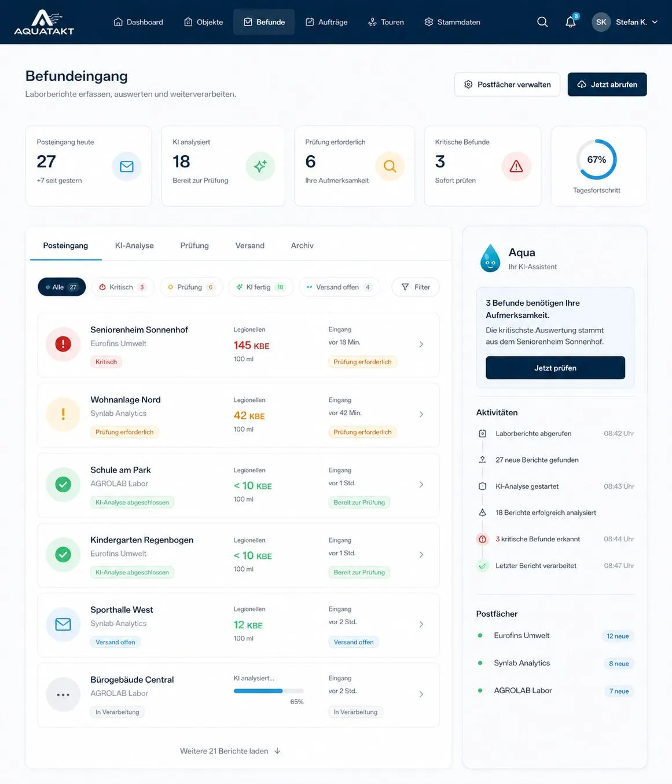The height and width of the screenshot is (784, 672).
Task: Open Touren navigation item
Action: click(386, 22)
